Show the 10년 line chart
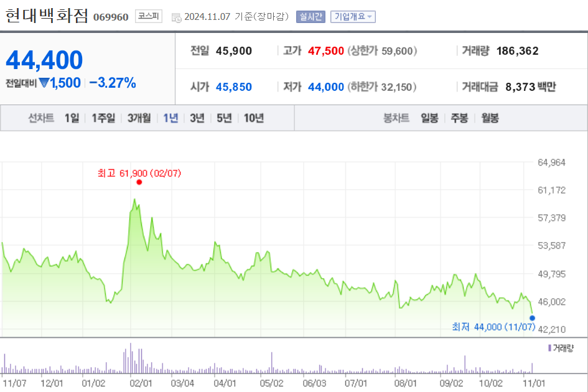This screenshot has height=392, width=588. click(x=254, y=118)
